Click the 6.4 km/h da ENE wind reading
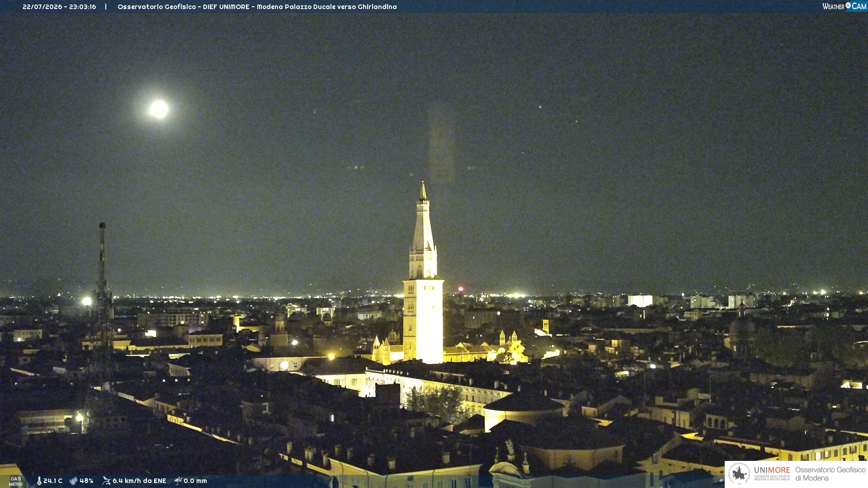 [x=139, y=481]
